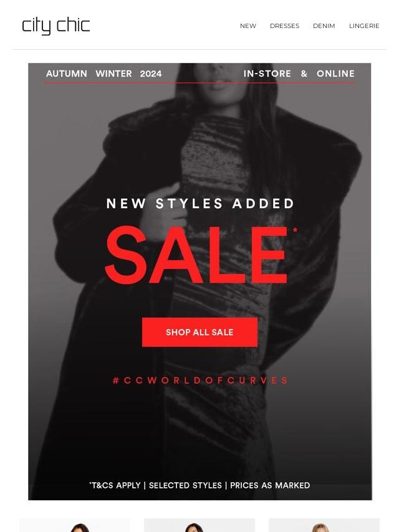Open the blonde model product thumbnail
The height and width of the screenshot is (532, 399).
(x=324, y=525)
